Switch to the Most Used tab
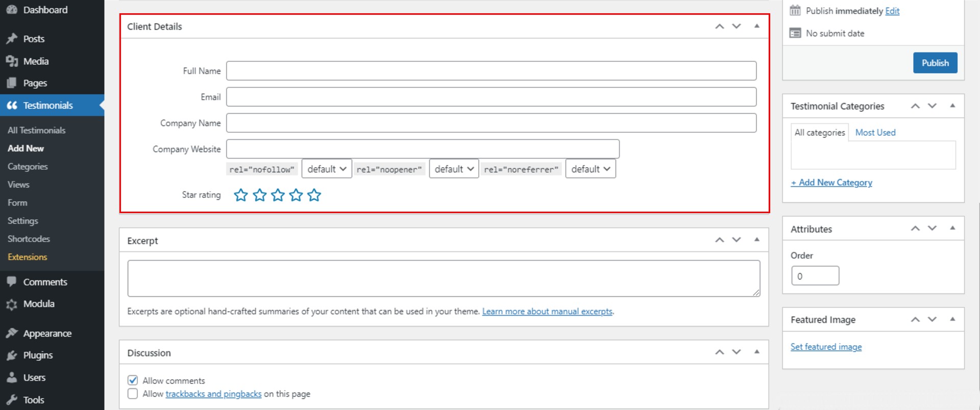The width and height of the screenshot is (980, 410). [875, 133]
